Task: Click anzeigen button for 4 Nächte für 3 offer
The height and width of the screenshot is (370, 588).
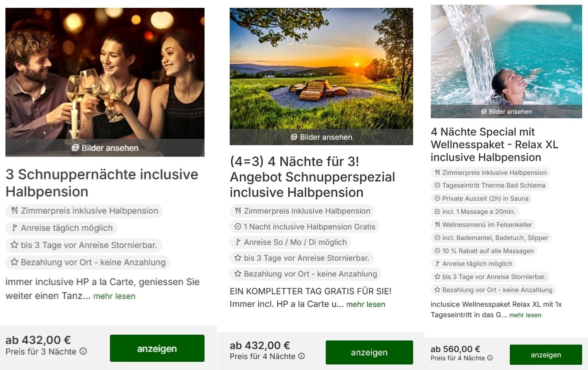Action: [369, 353]
